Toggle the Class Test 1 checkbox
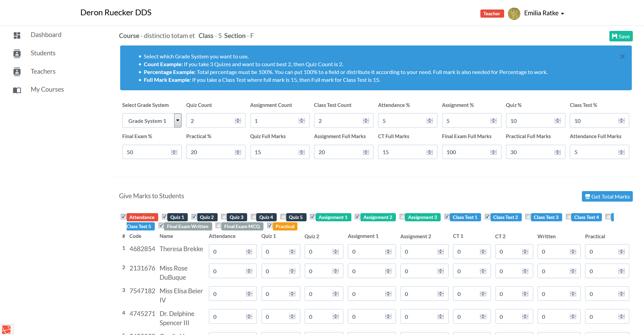 click(x=447, y=217)
